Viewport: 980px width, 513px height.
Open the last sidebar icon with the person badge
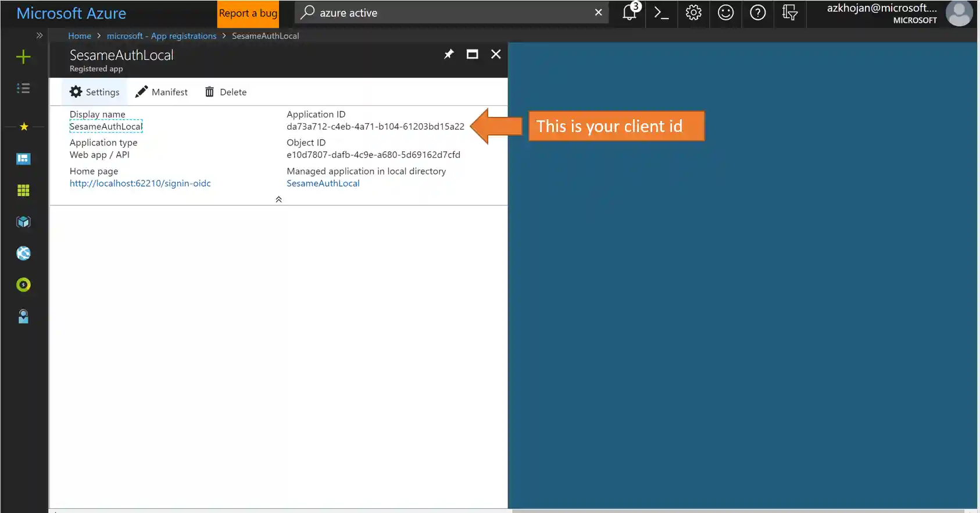(23, 316)
